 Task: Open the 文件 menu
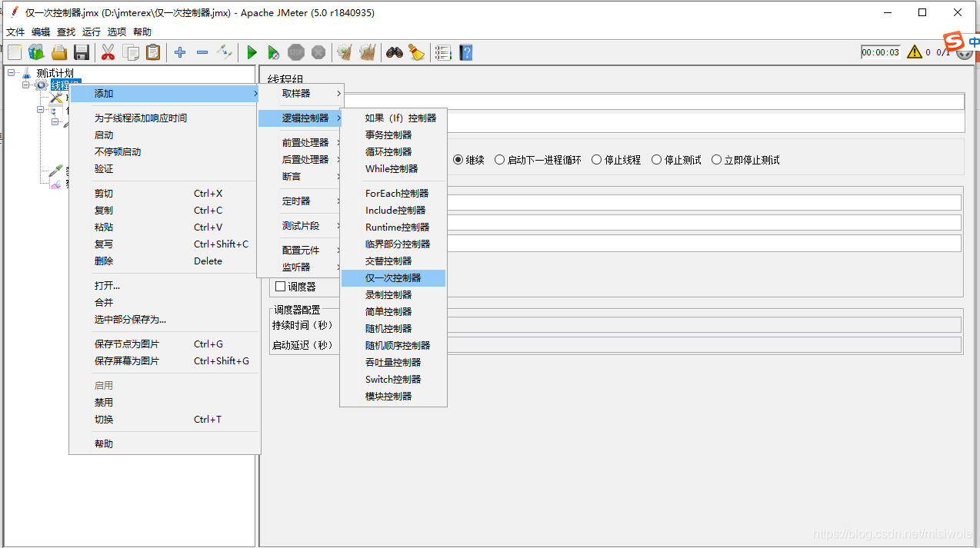(x=15, y=32)
